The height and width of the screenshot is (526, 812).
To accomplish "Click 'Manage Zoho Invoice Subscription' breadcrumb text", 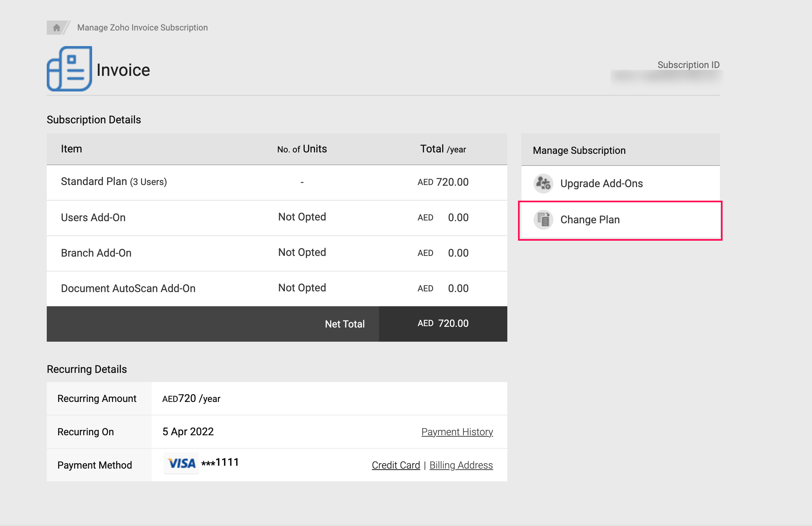I will point(142,28).
